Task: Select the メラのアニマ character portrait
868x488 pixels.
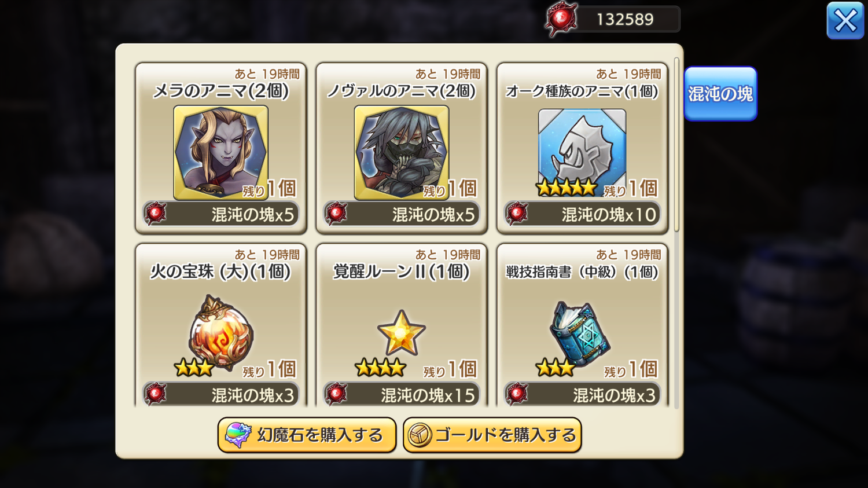Action: [220, 153]
